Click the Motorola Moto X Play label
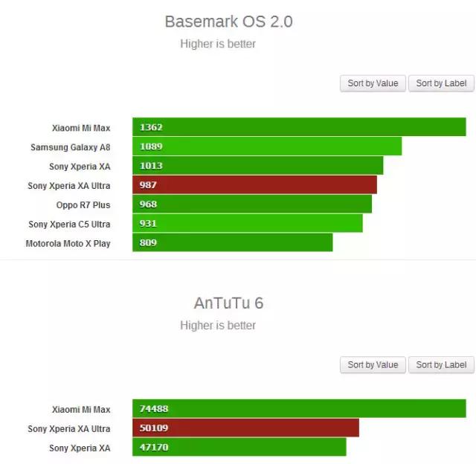Viewport: 476px width, 464px height. click(68, 243)
